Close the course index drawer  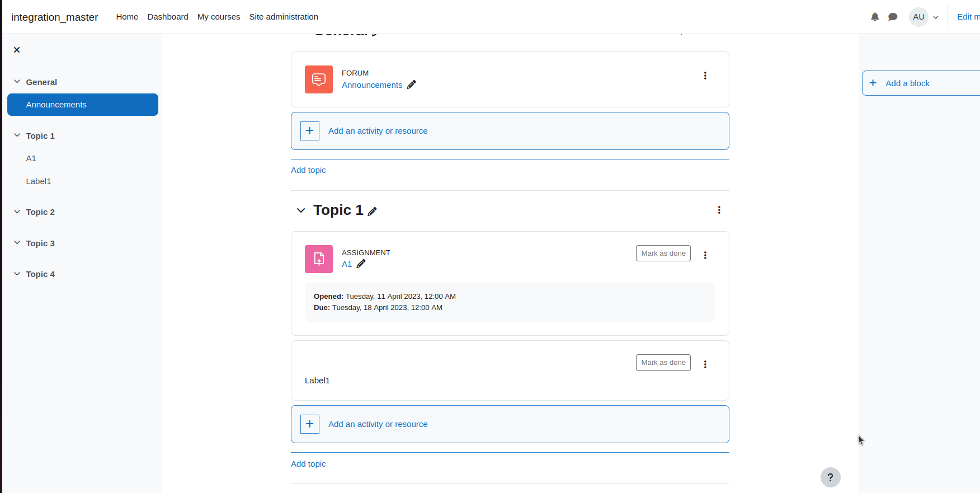(17, 50)
